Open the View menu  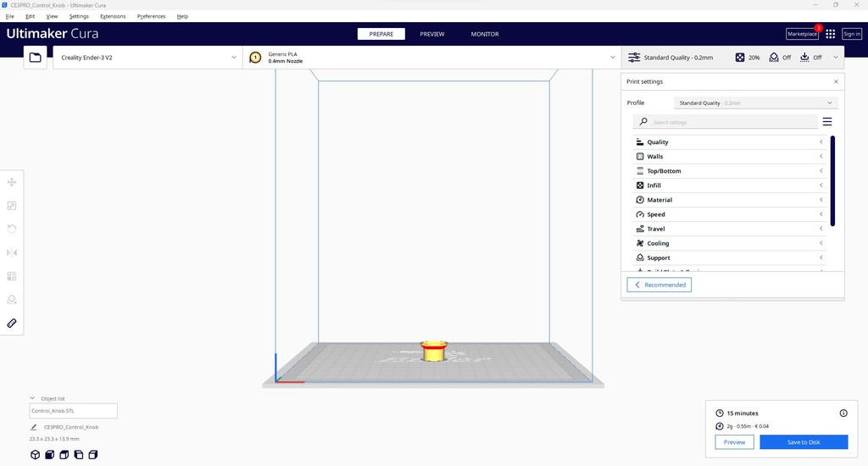pos(52,17)
